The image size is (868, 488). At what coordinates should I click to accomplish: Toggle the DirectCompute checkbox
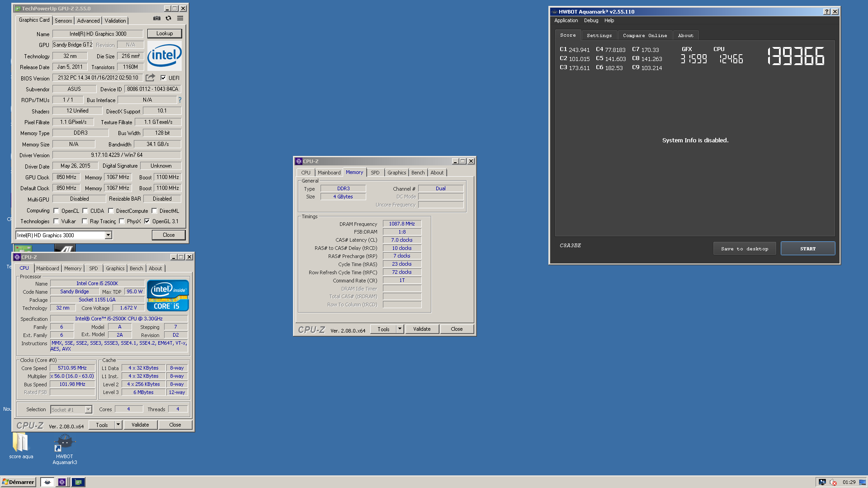(111, 211)
